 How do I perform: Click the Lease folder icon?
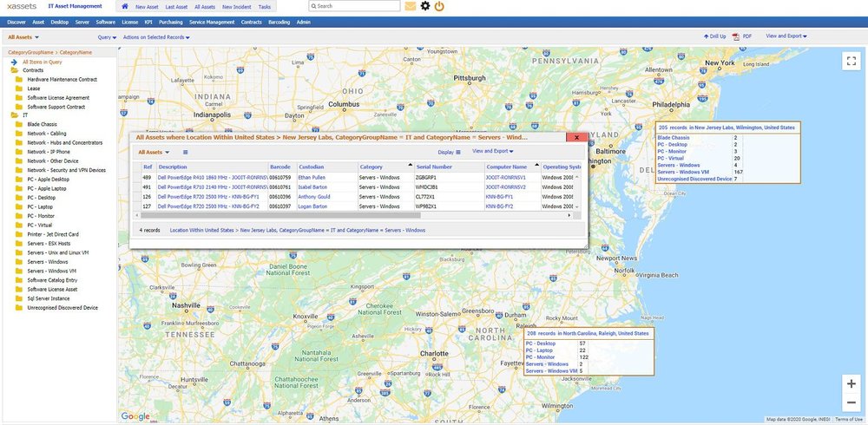[x=19, y=88]
